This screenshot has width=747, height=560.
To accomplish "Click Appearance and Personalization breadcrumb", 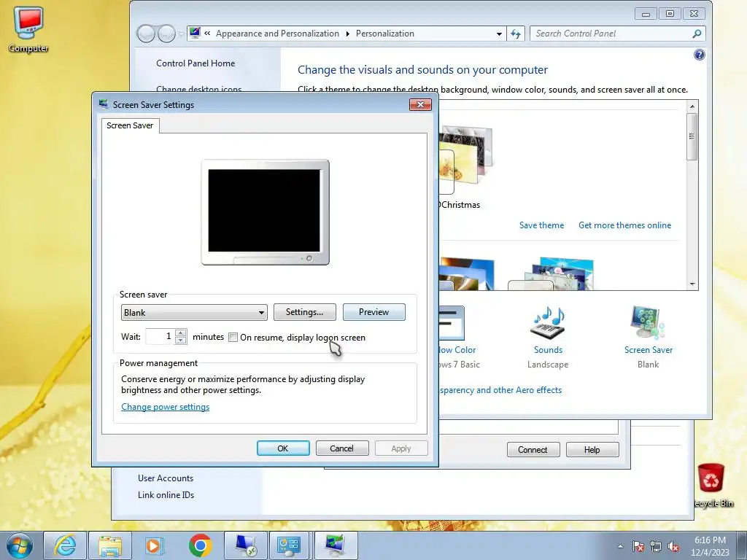I will 277,34.
